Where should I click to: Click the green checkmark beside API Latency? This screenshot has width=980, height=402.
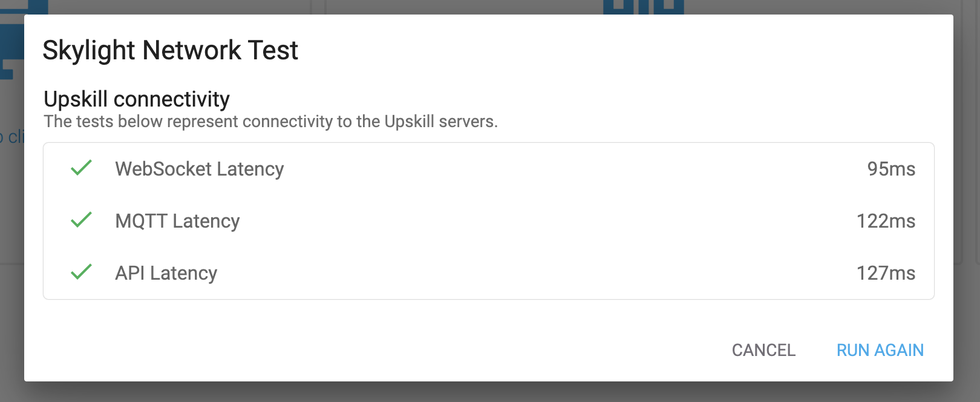click(x=81, y=272)
